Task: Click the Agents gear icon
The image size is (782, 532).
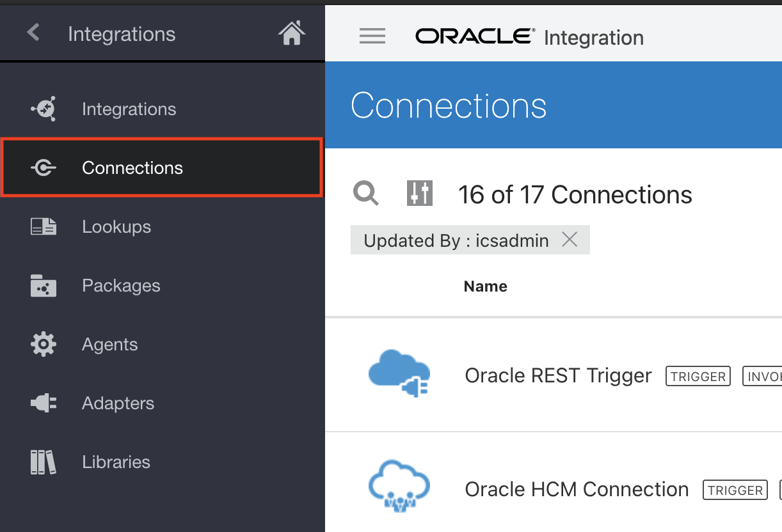Action: tap(44, 345)
